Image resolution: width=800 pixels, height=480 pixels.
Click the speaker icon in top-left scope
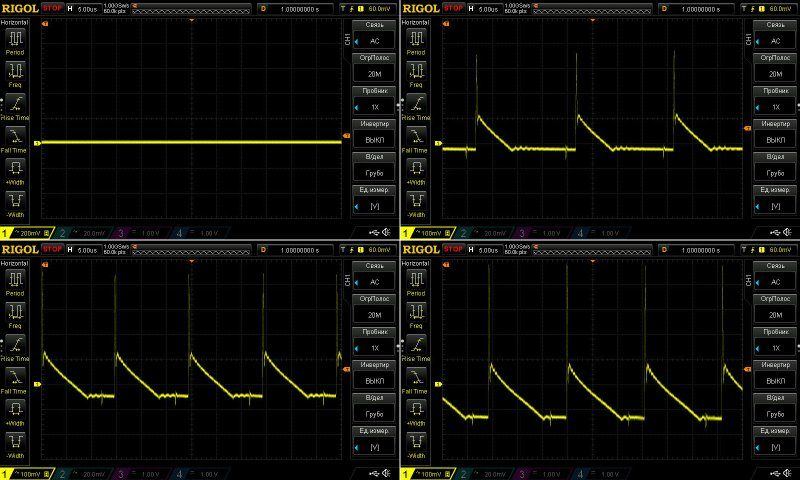[x=389, y=233]
